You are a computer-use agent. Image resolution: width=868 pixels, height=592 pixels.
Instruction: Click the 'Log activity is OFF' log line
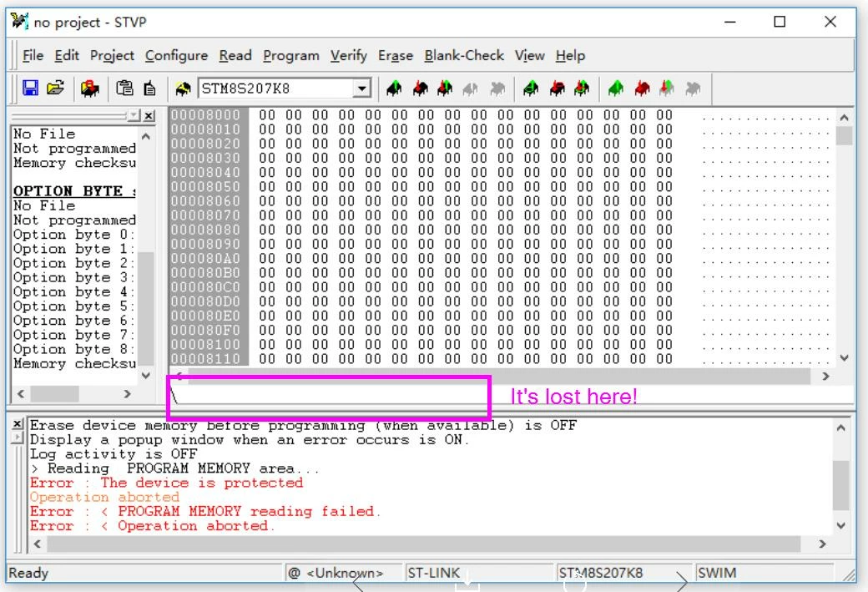pyautogui.click(x=114, y=453)
